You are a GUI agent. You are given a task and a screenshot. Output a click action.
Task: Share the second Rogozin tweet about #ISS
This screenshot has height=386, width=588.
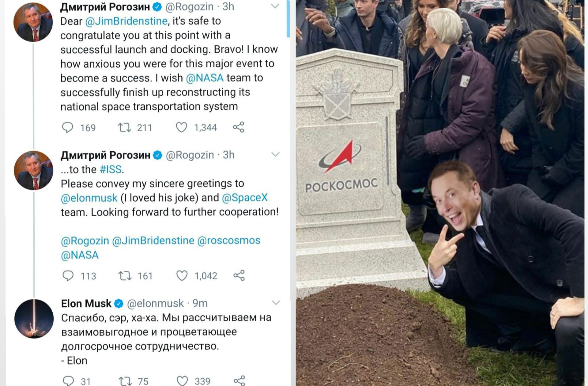pyautogui.click(x=239, y=275)
